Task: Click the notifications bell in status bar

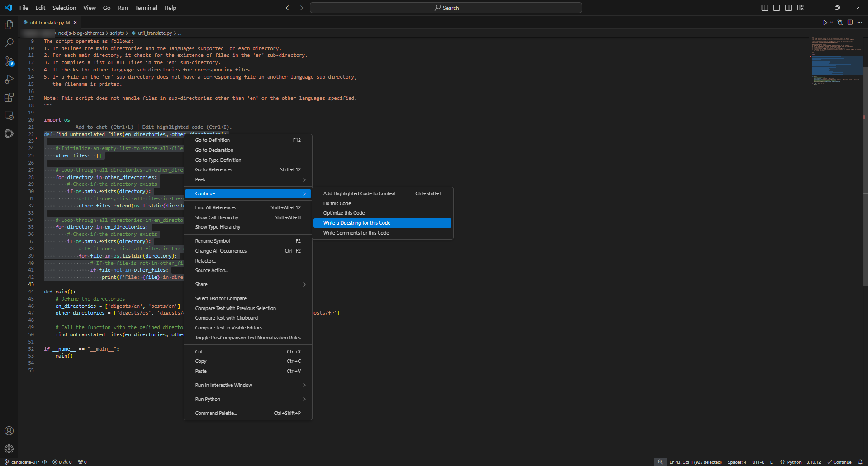Action: (860, 462)
